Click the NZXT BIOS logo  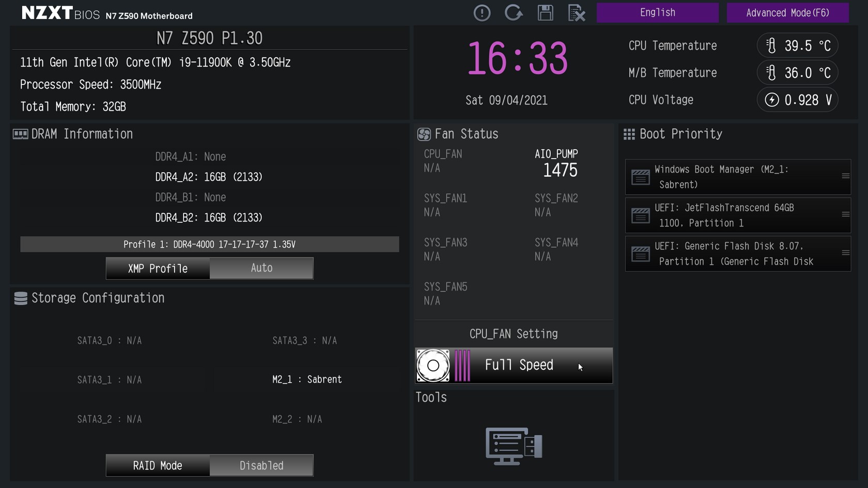click(x=60, y=13)
